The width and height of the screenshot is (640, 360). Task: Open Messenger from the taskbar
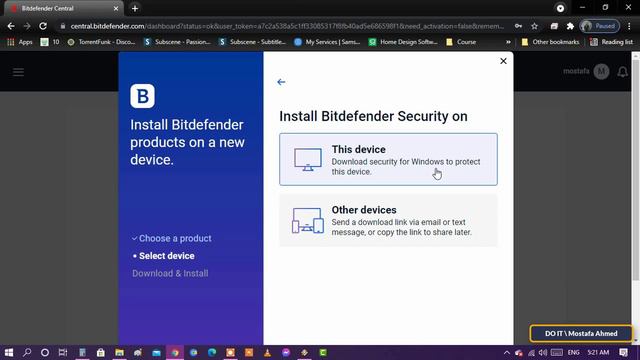(286, 352)
